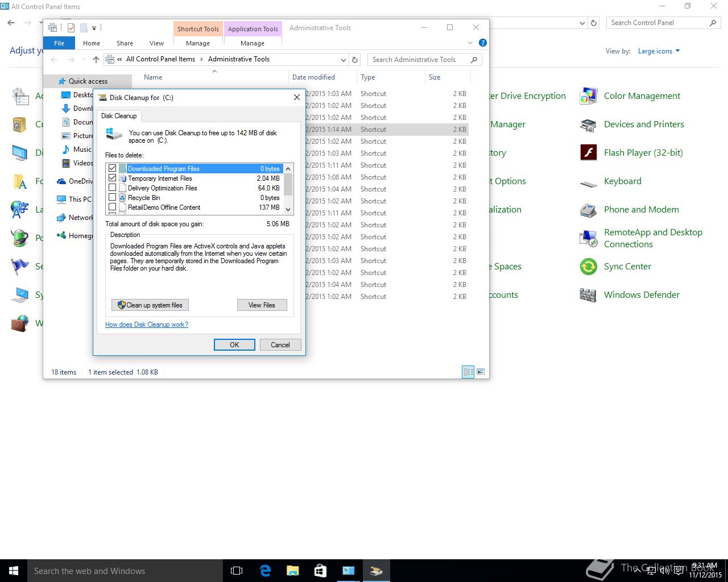Click the Search the web and Windows box

point(125,571)
